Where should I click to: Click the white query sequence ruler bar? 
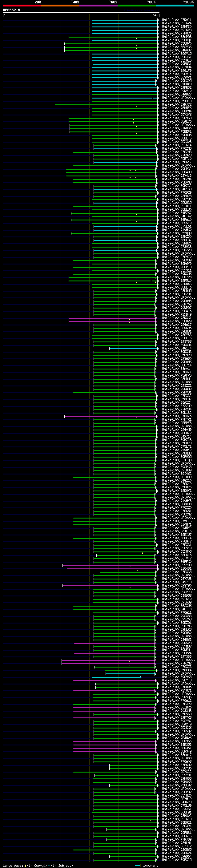(81, 13)
